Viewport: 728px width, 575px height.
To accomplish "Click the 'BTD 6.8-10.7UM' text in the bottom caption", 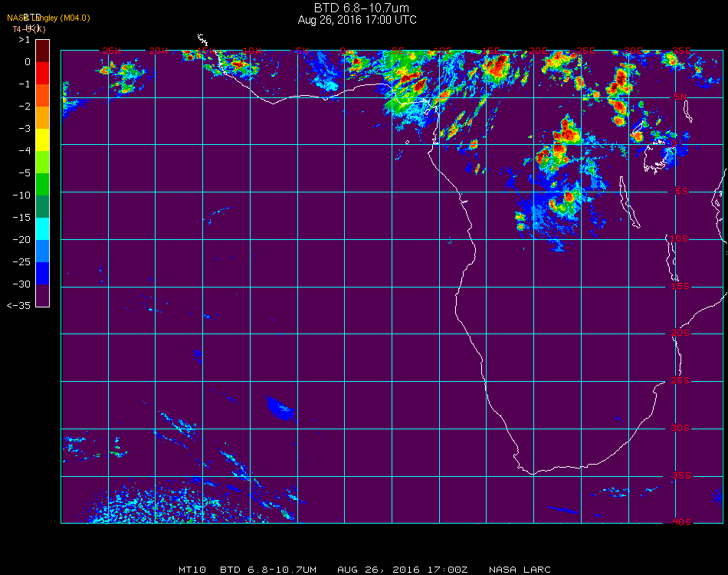I will click(x=268, y=570).
